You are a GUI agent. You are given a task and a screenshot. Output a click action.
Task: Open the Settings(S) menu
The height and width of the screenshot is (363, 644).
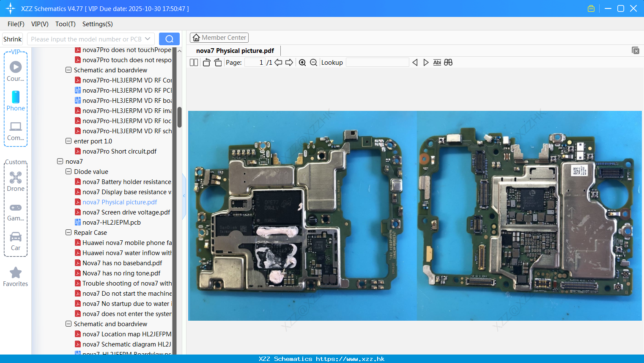pyautogui.click(x=98, y=24)
